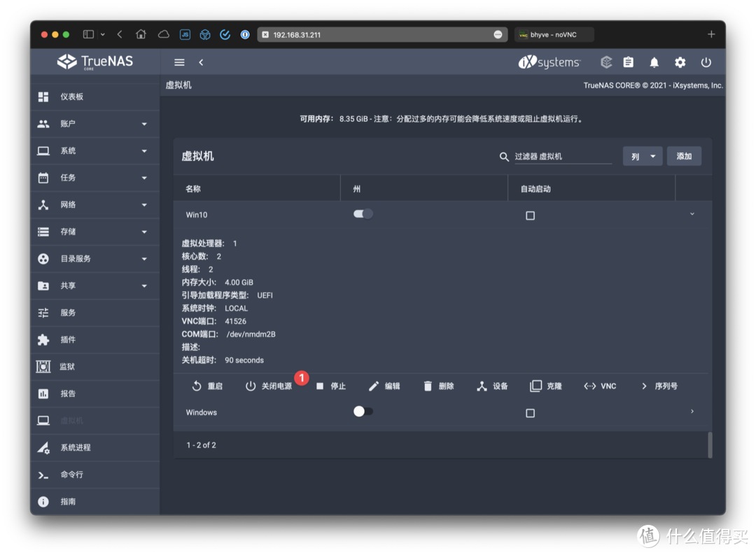
Task: Click the Safari address bar 192.168.31.211
Action: pyautogui.click(x=382, y=35)
